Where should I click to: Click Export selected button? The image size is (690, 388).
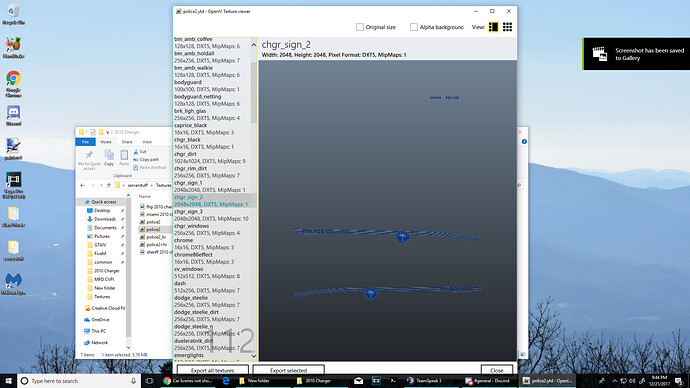click(x=289, y=370)
